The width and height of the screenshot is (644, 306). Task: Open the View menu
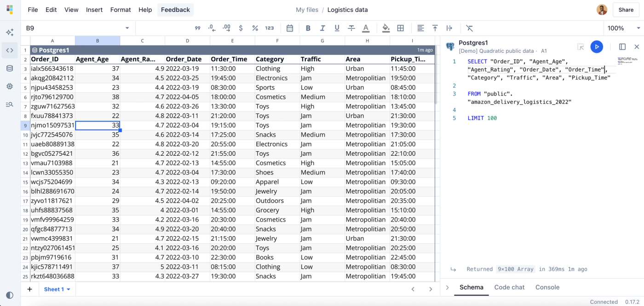point(71,10)
